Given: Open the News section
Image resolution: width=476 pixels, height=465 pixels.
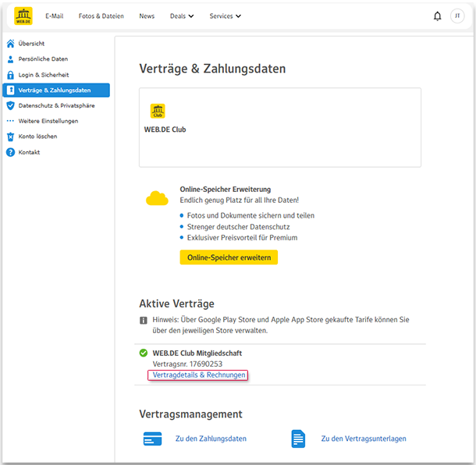Looking at the screenshot, I should click(147, 16).
